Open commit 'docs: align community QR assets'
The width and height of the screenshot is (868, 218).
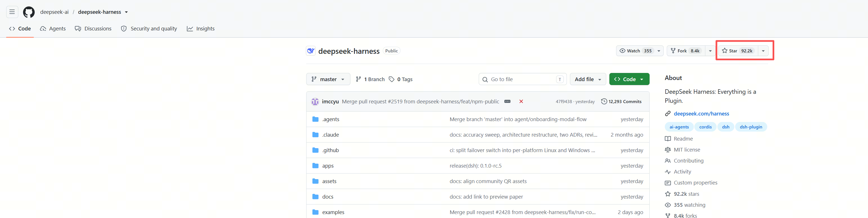(x=488, y=181)
